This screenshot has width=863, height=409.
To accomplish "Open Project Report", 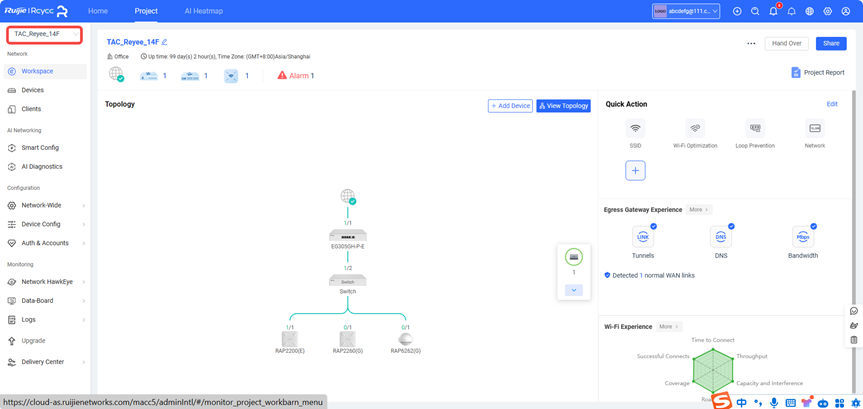I will pyautogui.click(x=817, y=73).
